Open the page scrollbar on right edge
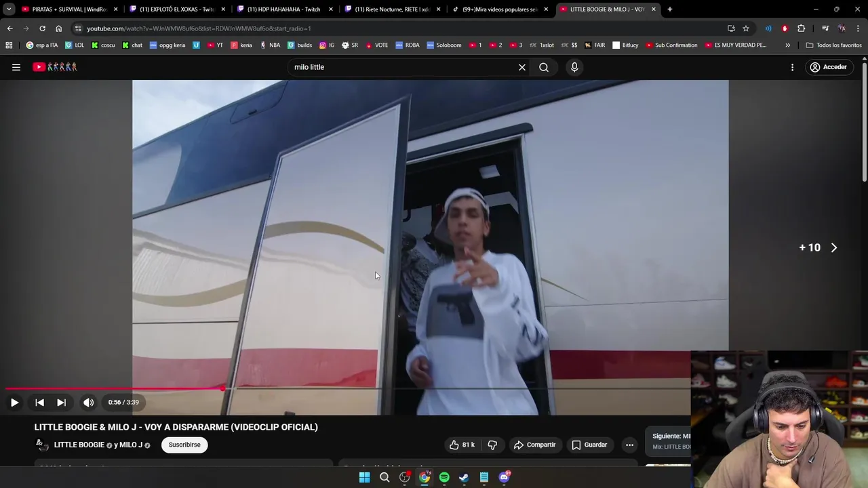The width and height of the screenshot is (868, 488). 865,121
